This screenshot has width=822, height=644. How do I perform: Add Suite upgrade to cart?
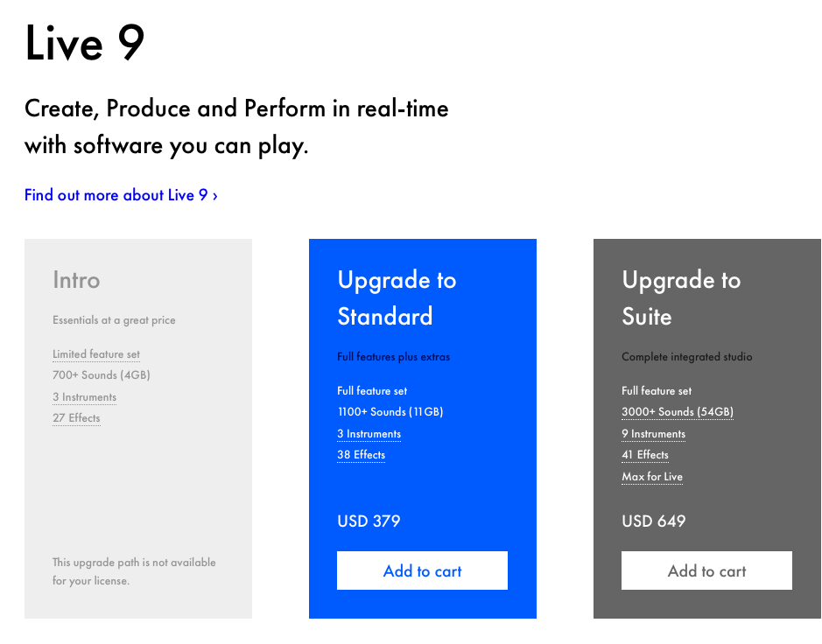click(x=706, y=570)
